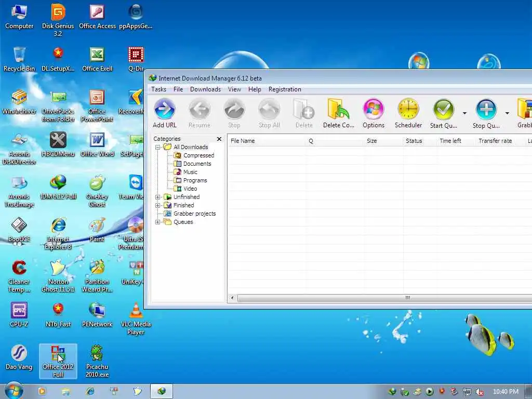
Task: Select the Compressed category
Action: click(x=194, y=155)
